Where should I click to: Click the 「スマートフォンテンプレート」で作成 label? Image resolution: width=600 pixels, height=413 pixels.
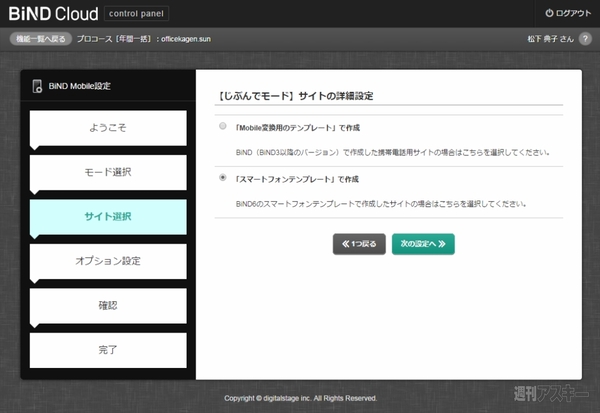297,179
